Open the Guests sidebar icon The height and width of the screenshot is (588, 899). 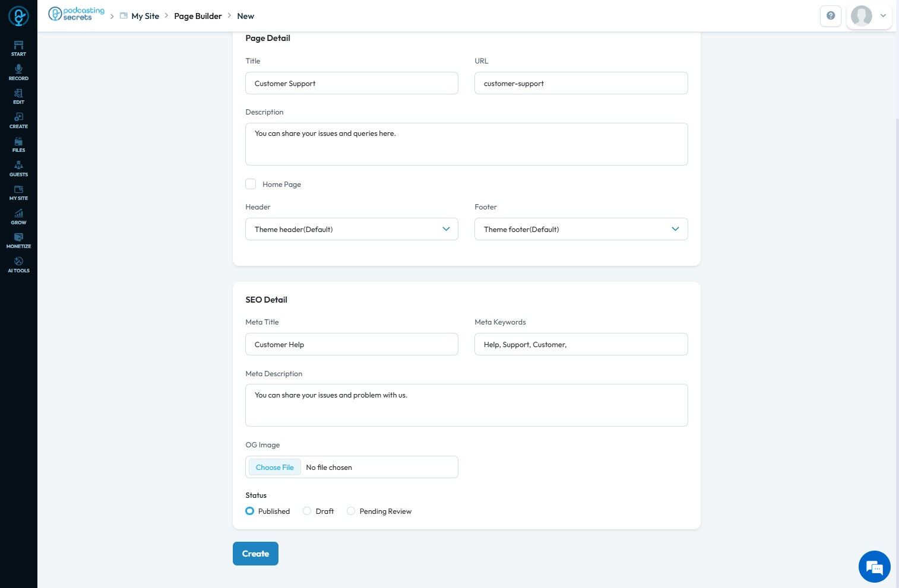pyautogui.click(x=18, y=169)
